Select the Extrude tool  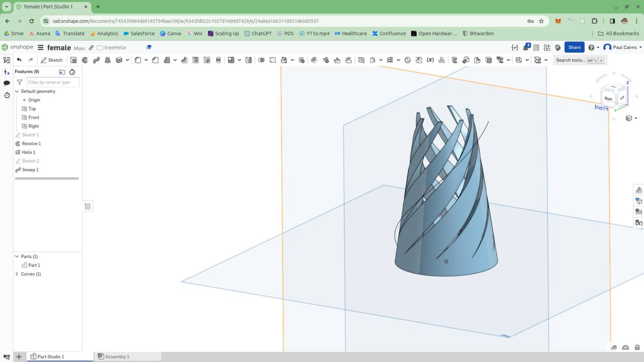tap(73, 60)
